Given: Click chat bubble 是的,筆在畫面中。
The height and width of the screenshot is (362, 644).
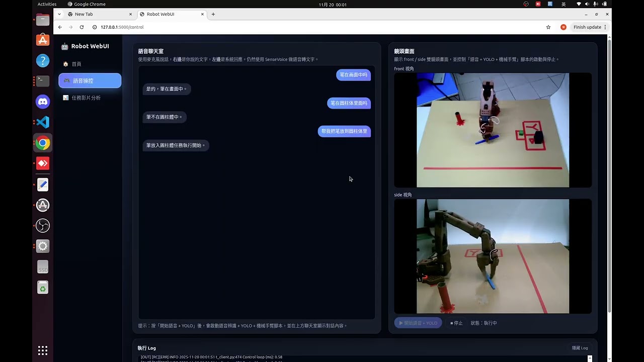Looking at the screenshot, I should point(167,89).
